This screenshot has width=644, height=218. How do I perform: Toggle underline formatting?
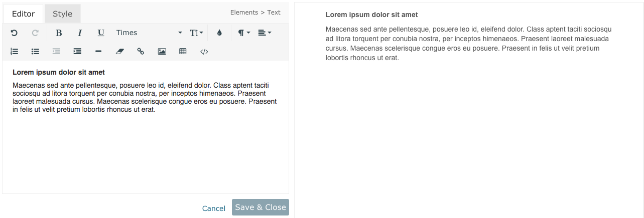[x=101, y=33]
